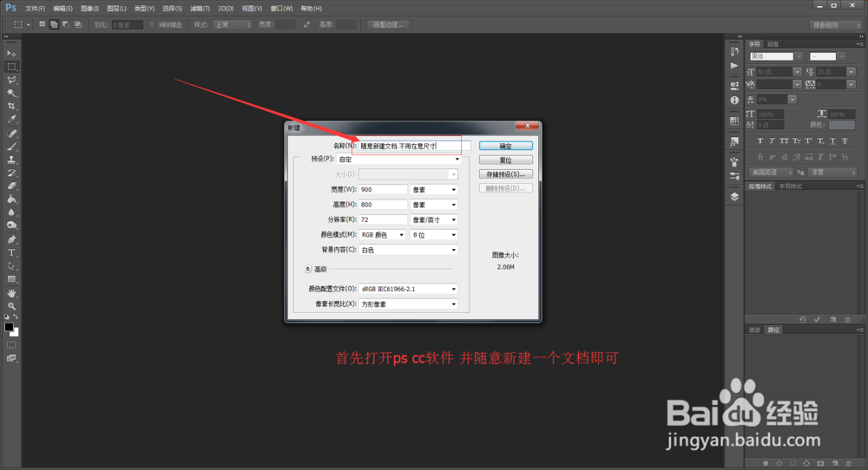Switch to the 段落 tab
Screen dimensions: 868x470
773,44
